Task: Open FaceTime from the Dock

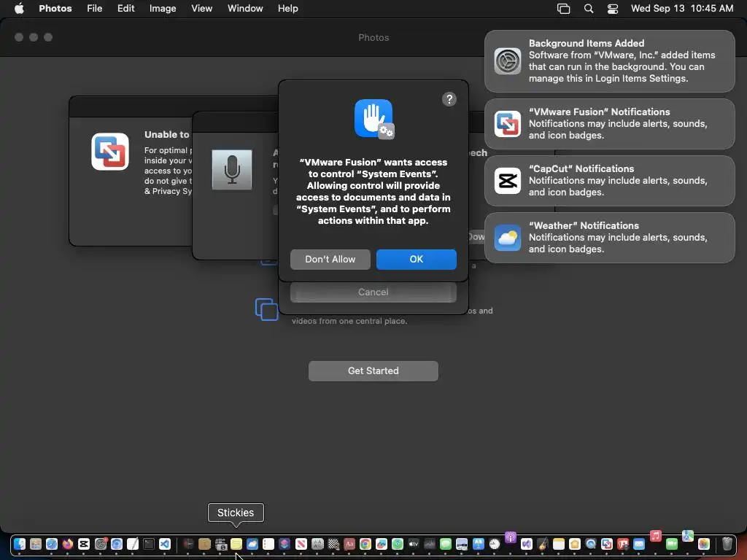Action: click(x=672, y=544)
